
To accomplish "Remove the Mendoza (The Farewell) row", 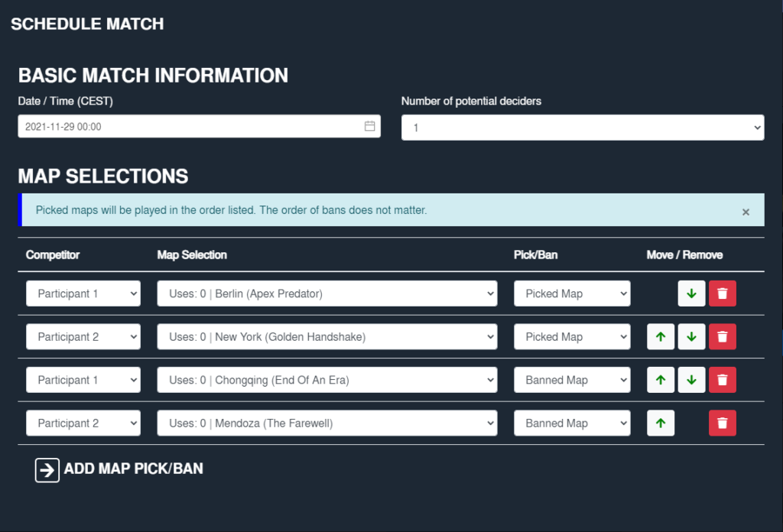I will [x=723, y=423].
